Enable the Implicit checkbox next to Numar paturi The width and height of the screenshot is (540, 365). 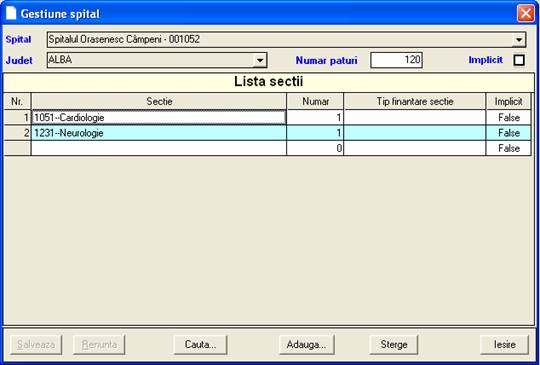point(519,60)
